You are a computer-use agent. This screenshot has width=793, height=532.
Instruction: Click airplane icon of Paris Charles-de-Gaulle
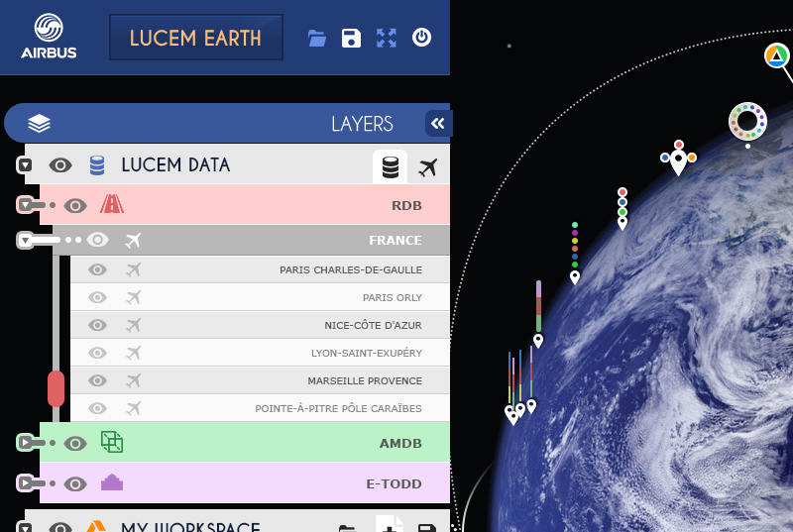[x=134, y=269]
